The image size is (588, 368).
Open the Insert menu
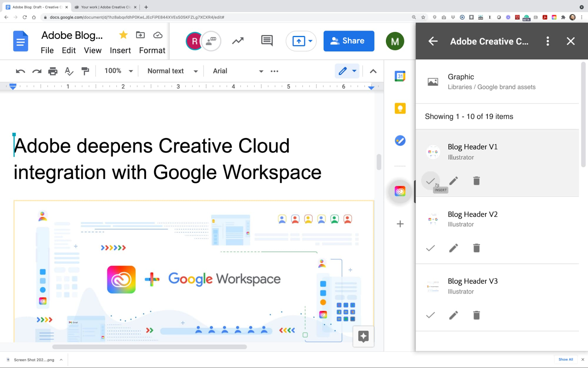coord(120,50)
